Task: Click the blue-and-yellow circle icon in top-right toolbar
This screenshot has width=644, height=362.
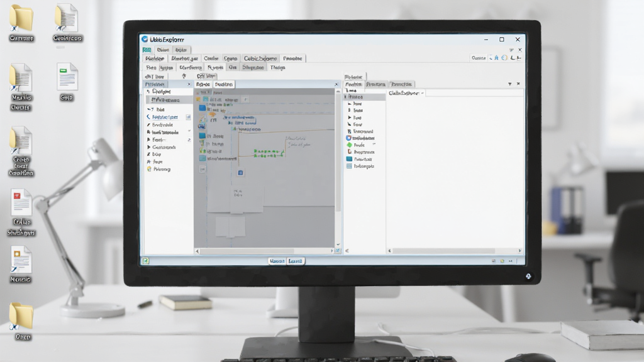Action: click(x=504, y=58)
